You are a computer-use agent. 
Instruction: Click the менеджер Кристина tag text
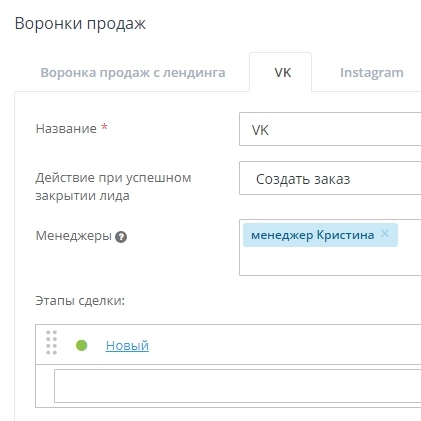[312, 235]
